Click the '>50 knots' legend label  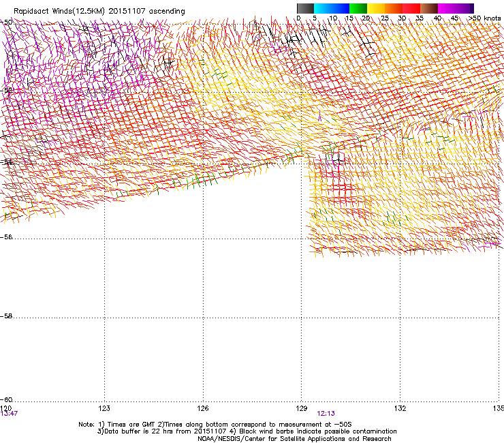click(485, 18)
